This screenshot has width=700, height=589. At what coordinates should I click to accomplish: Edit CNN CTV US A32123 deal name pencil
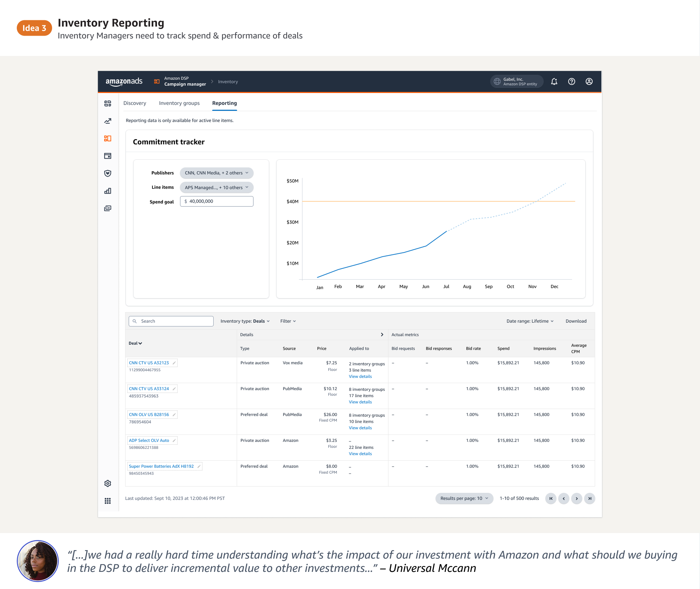[x=174, y=363]
